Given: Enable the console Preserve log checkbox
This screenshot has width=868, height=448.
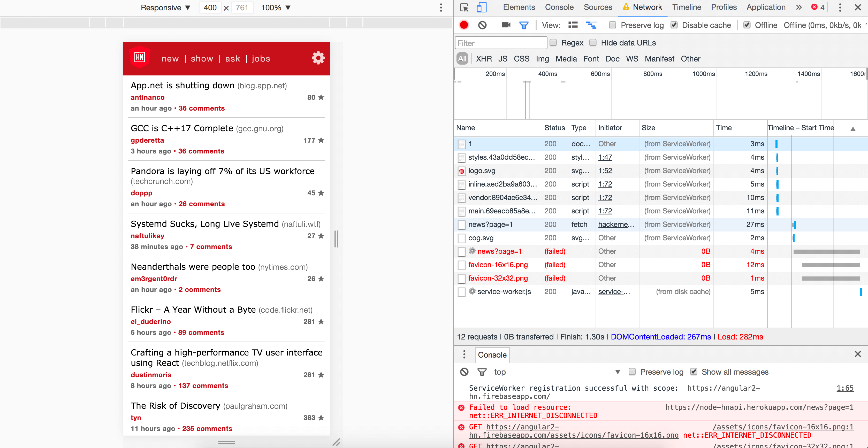Looking at the screenshot, I should point(632,372).
